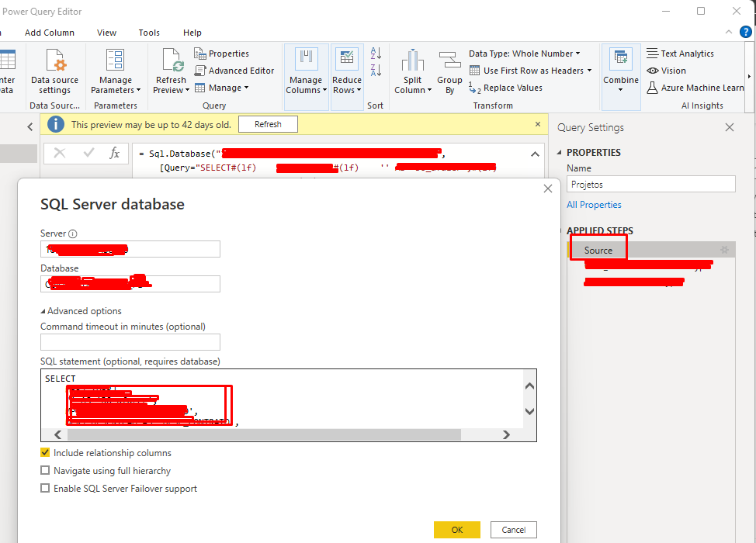Open Split Column tool
The width and height of the screenshot is (756, 543).
coord(413,72)
